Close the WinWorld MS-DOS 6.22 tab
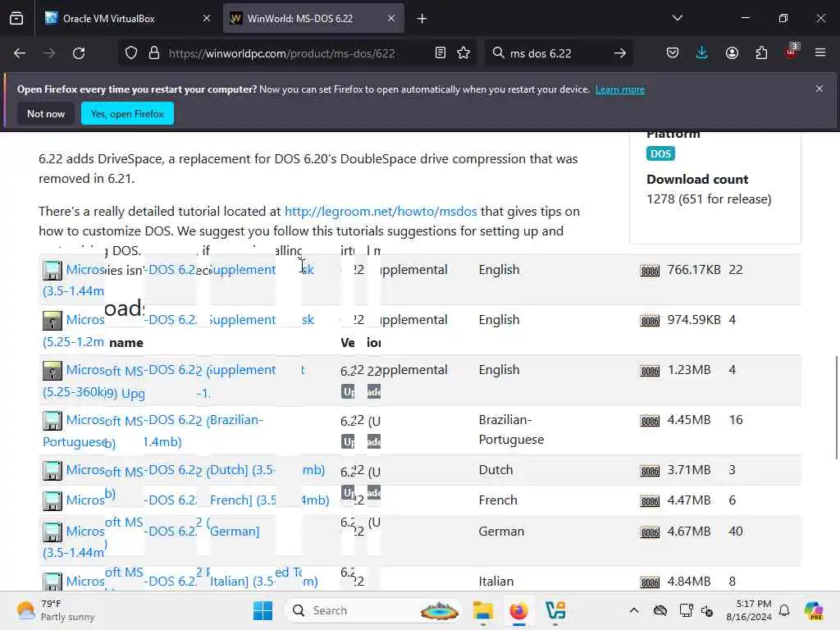Viewport: 840px width, 630px height. click(391, 18)
